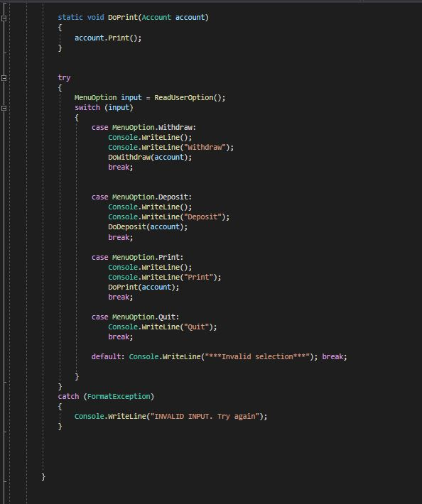Click the DoPrint method name in its declaration
422x504 pixels.
pyautogui.click(x=123, y=17)
